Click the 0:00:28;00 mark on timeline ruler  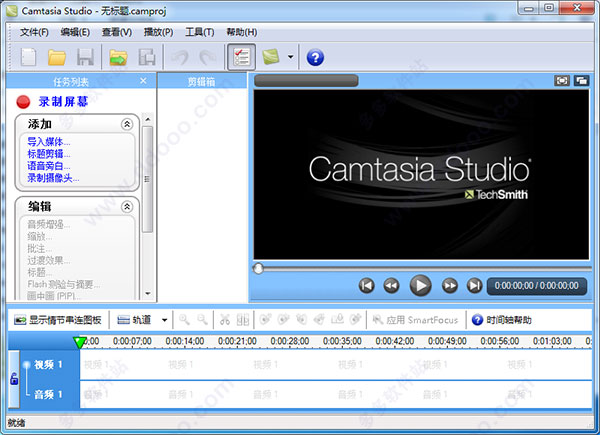click(290, 341)
